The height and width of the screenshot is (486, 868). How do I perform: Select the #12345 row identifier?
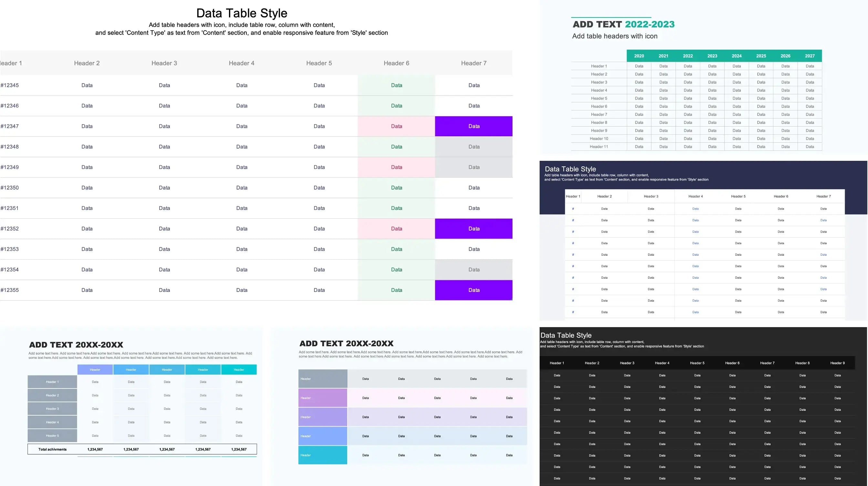[10, 85]
